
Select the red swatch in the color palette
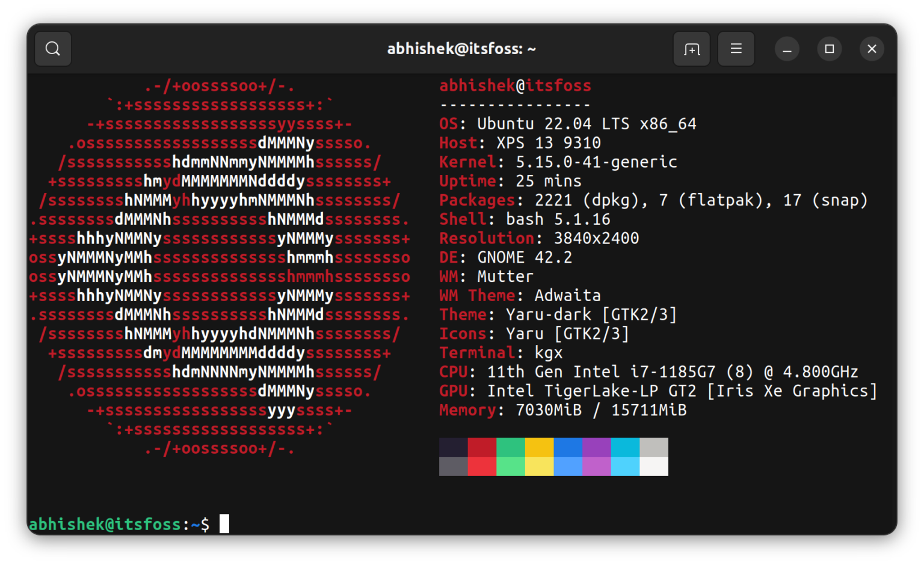(482, 448)
